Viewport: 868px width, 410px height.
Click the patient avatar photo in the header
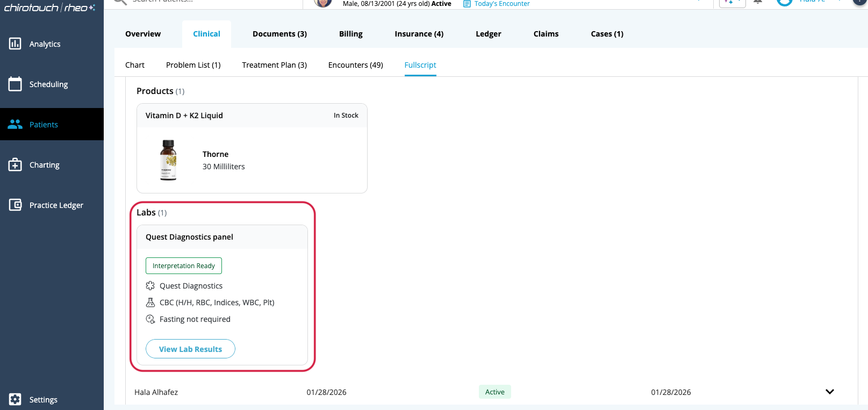322,3
